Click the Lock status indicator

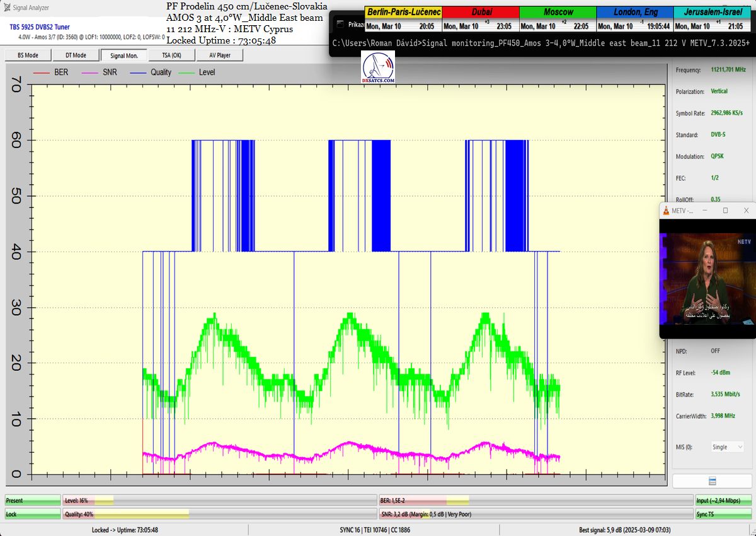tap(33, 514)
